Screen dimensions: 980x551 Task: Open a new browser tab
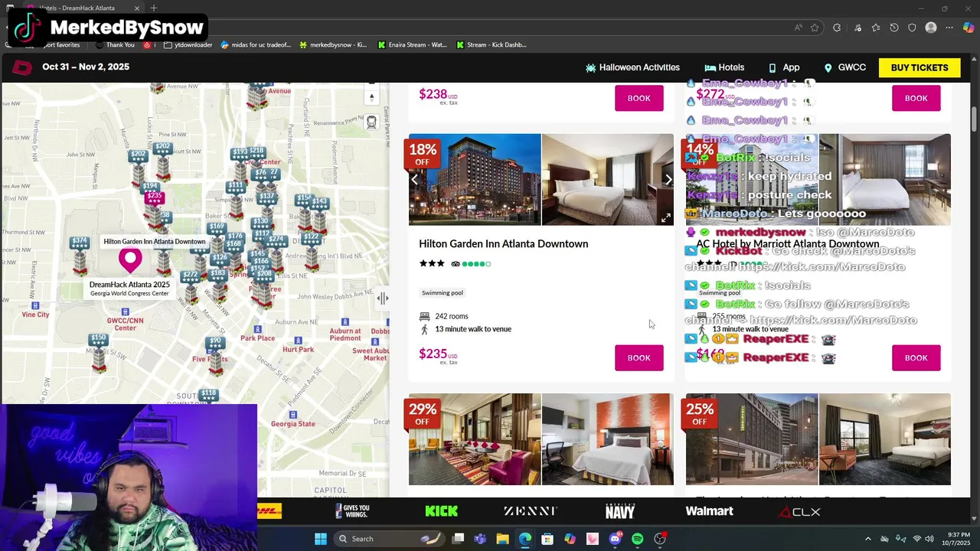(x=154, y=8)
